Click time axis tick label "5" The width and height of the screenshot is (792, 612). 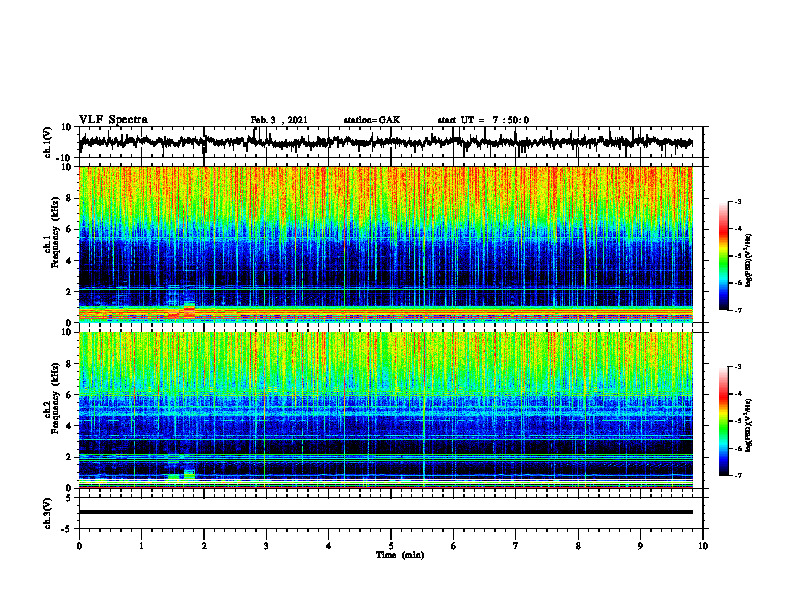(391, 546)
